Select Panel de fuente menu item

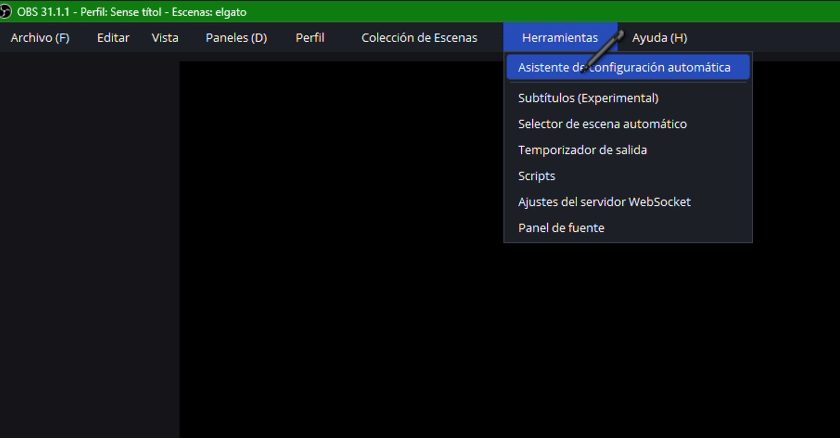(561, 228)
